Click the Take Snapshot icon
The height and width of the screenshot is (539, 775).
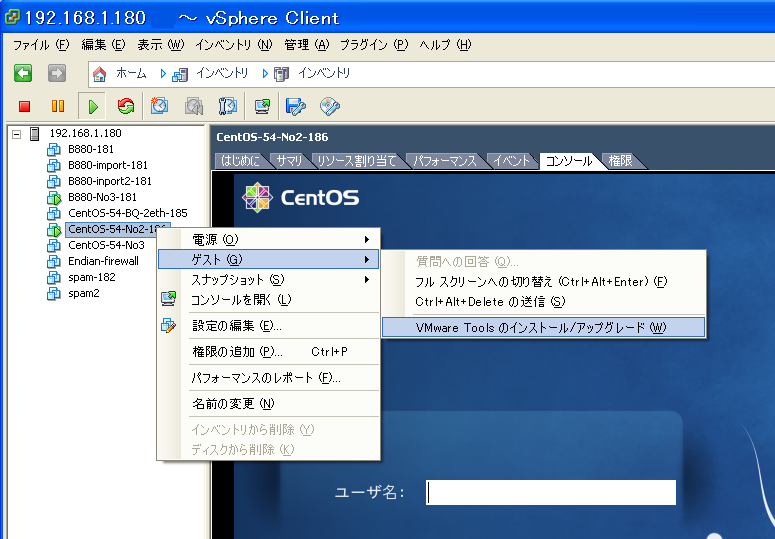click(x=159, y=106)
